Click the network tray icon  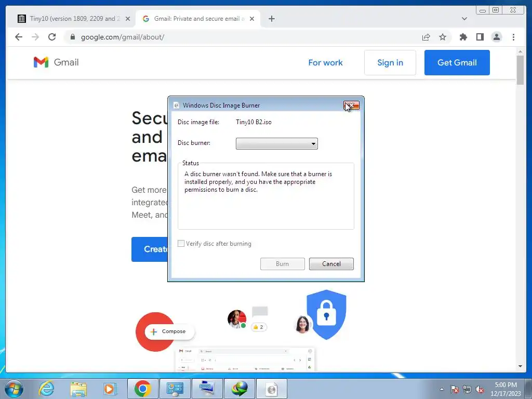point(467,389)
